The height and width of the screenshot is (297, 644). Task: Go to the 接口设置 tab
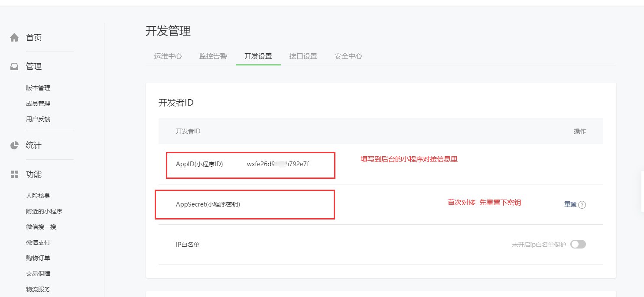tap(303, 56)
